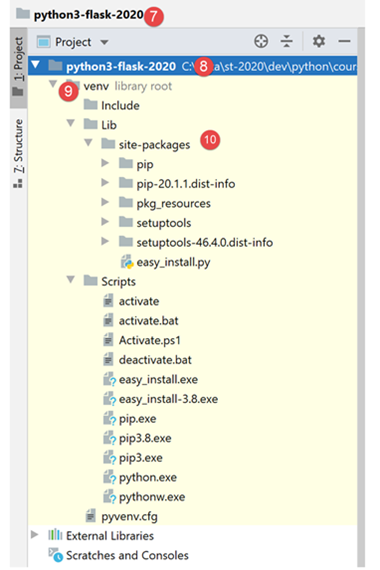Expand the setuptools-46.4.0.dist-info arrow
380x570 pixels.
click(105, 241)
